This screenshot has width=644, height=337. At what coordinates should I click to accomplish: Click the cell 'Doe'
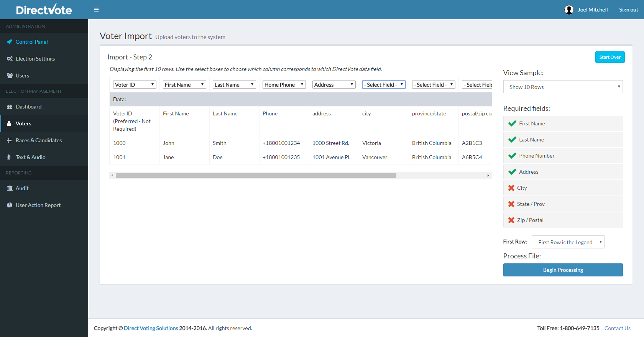[x=234, y=157]
